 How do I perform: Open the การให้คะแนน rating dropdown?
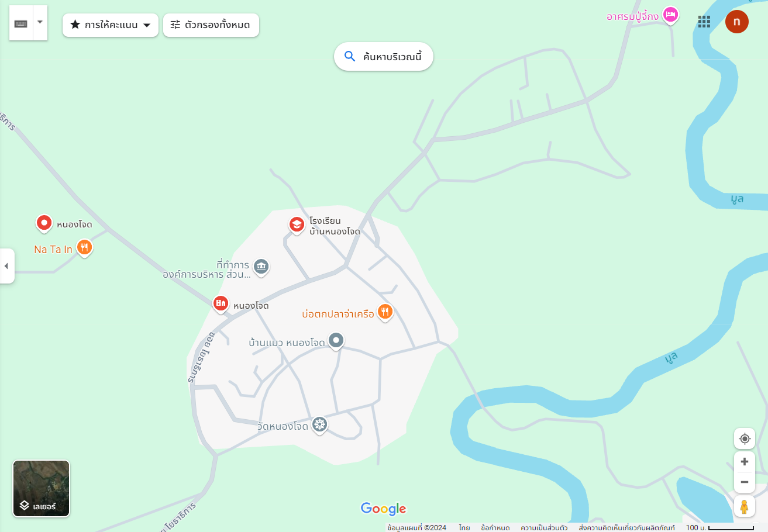tap(111, 25)
